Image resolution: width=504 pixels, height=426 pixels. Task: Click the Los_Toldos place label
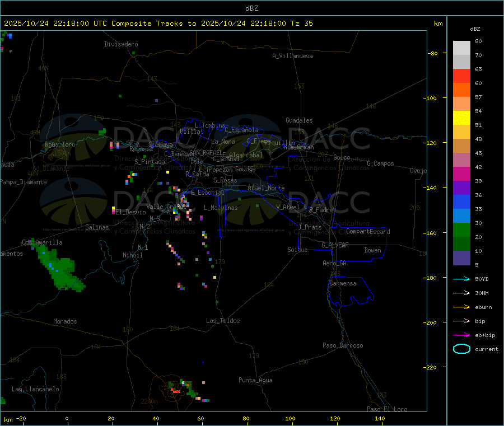(x=223, y=321)
